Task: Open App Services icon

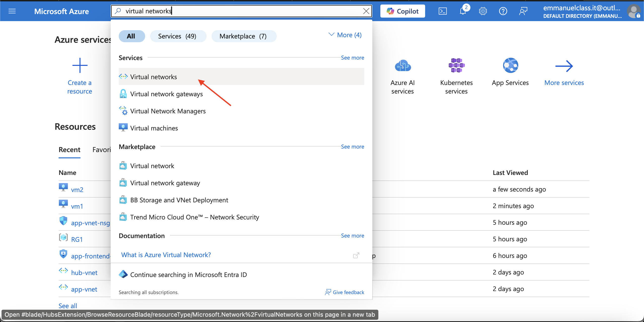Action: pos(510,65)
